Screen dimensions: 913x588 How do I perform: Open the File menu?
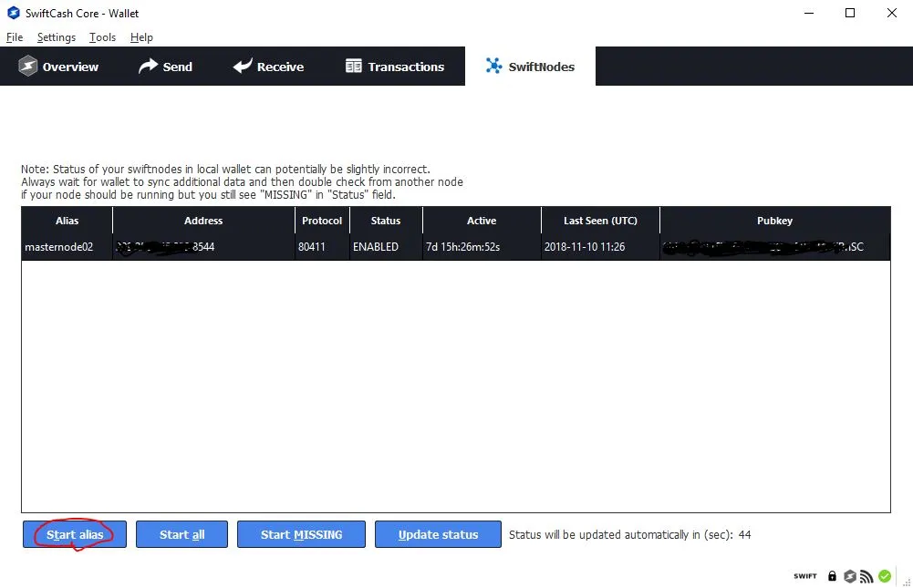[15, 37]
